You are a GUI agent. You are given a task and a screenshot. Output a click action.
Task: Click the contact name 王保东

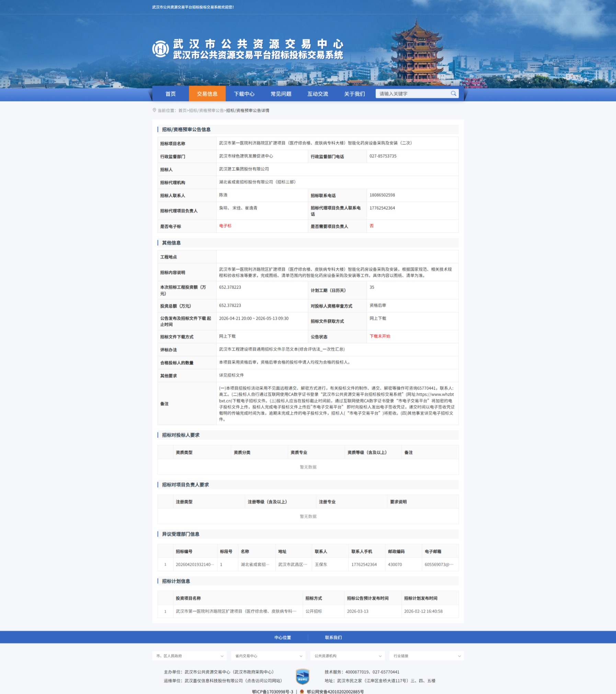(321, 564)
